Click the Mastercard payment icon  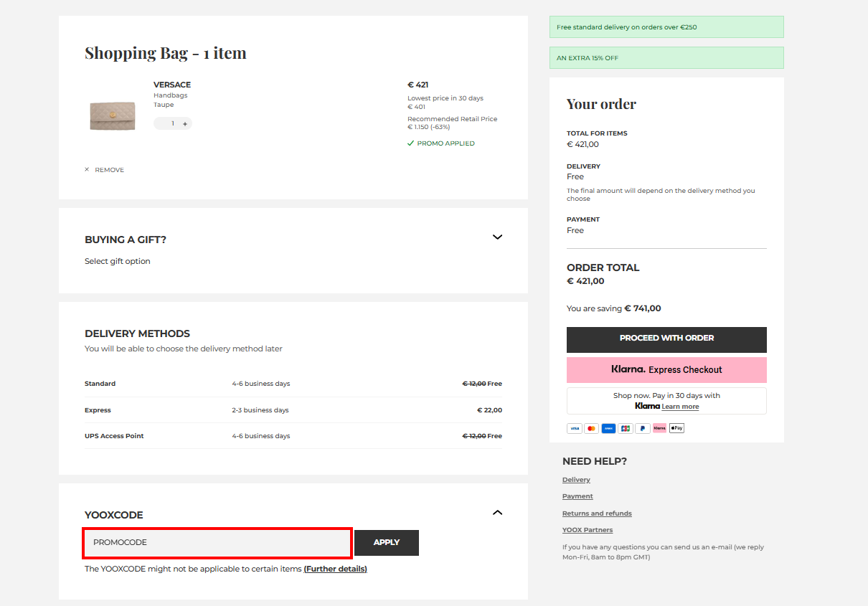pyautogui.click(x=591, y=428)
